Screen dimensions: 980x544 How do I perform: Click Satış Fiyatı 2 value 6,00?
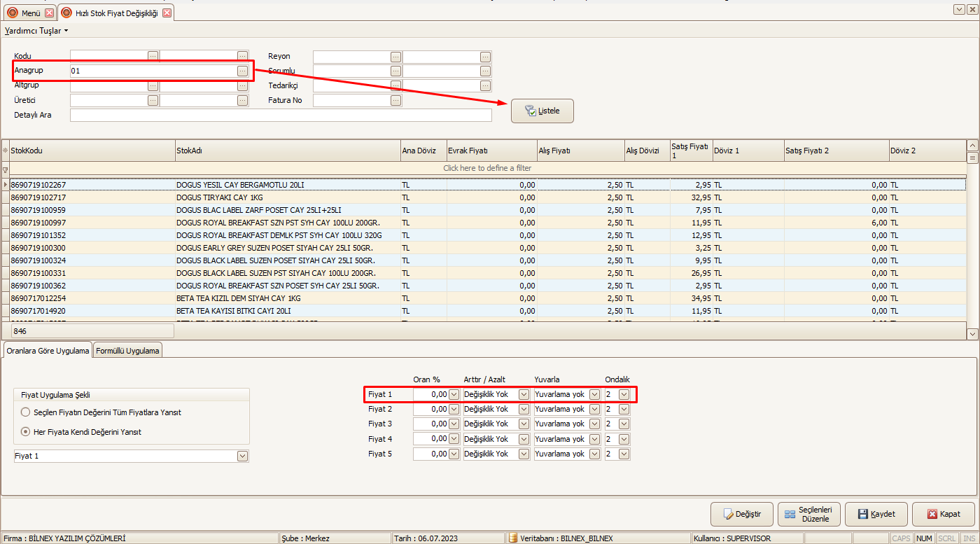coord(878,223)
